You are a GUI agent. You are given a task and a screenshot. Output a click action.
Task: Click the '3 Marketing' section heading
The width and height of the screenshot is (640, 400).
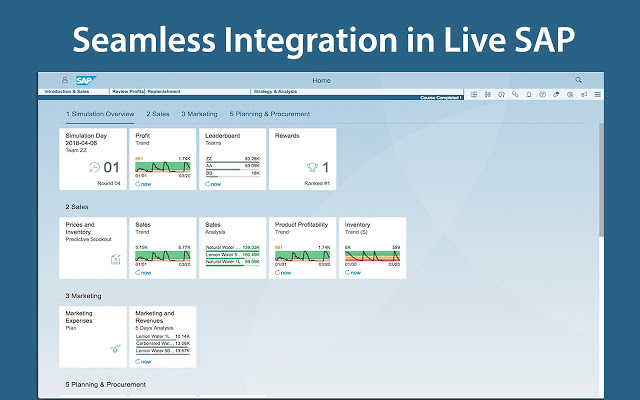click(x=83, y=296)
